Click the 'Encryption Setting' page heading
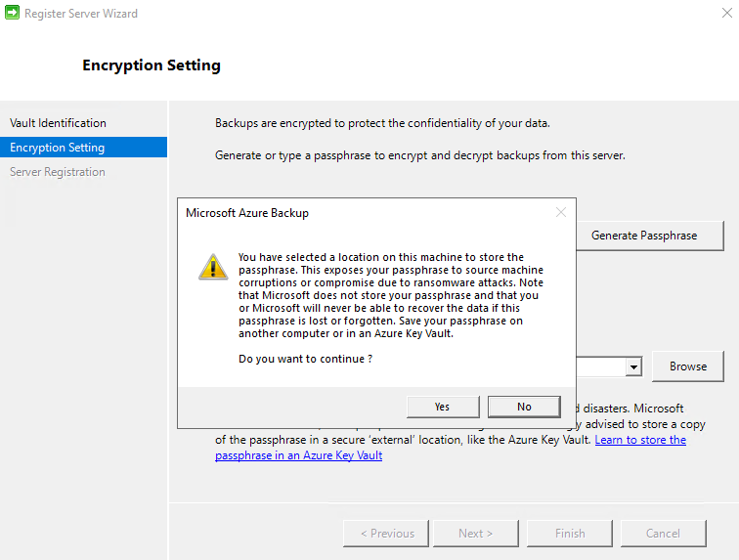This screenshot has width=739, height=560. pyautogui.click(x=152, y=65)
